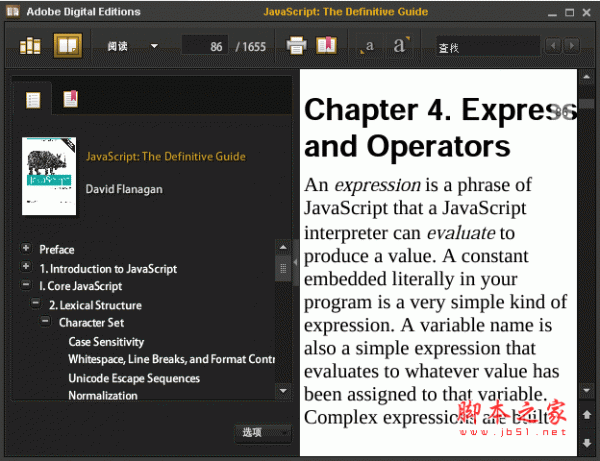Click the Chapter 4 heading text
This screenshot has width=600, height=461.
click(440, 127)
